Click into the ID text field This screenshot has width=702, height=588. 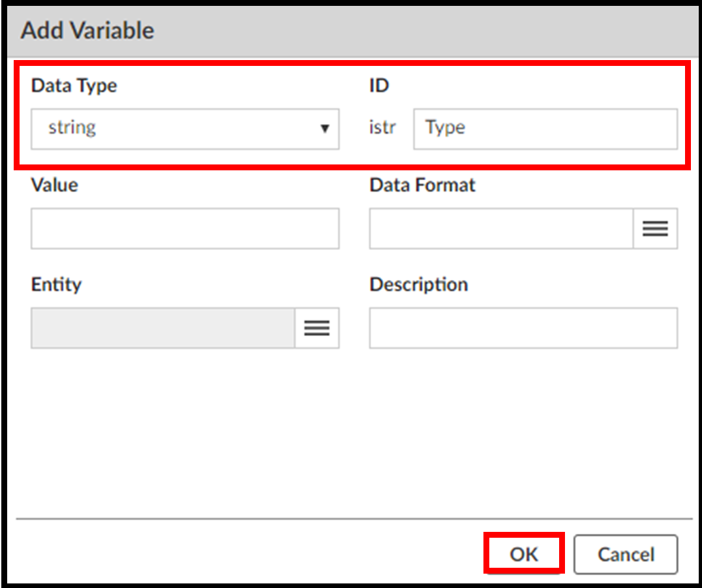(x=545, y=129)
